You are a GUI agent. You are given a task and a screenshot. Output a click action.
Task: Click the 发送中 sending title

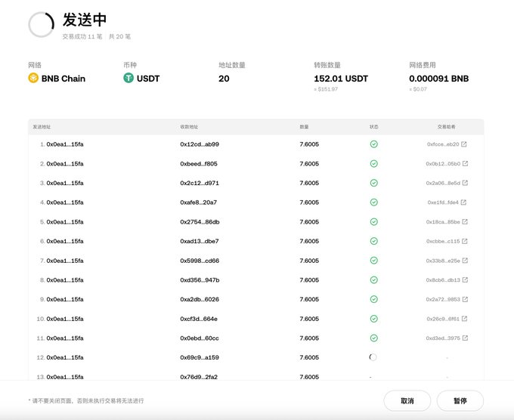(85, 20)
